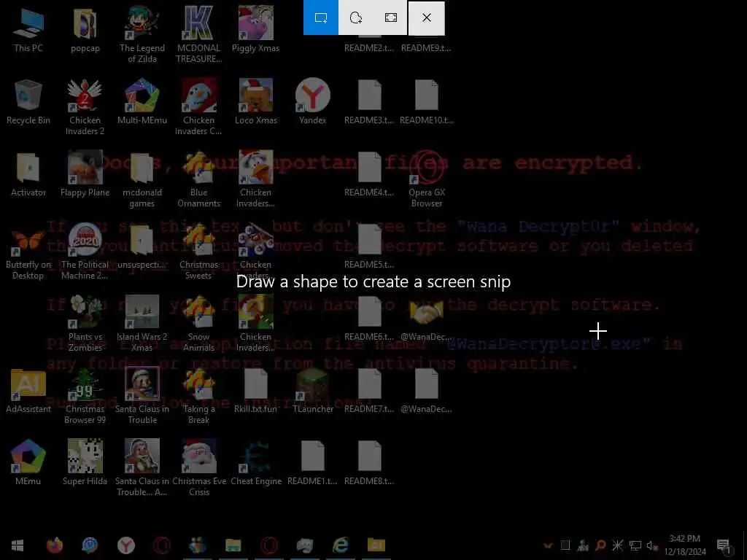Select the README10 text file
This screenshot has height=560, width=747.
coord(426,102)
